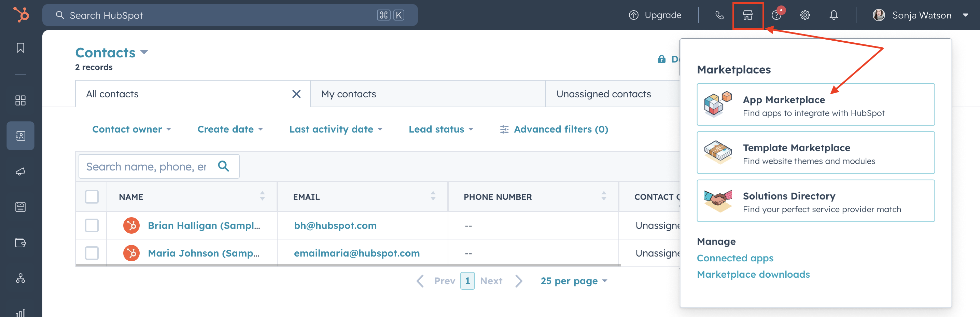This screenshot has width=980, height=317.
Task: Open the Commerce wallet sidebar icon
Action: [x=20, y=243]
